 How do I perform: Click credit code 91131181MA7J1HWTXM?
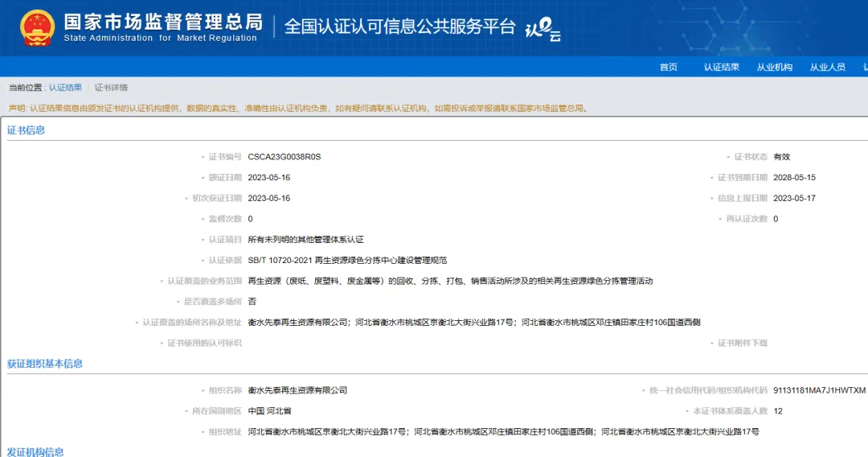(819, 390)
